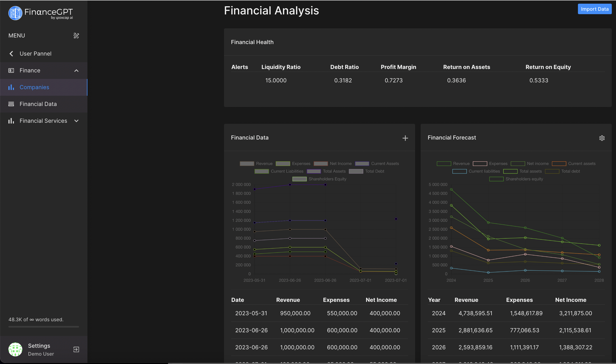Open the Finance menu entry
This screenshot has height=364, width=616.
coord(30,70)
